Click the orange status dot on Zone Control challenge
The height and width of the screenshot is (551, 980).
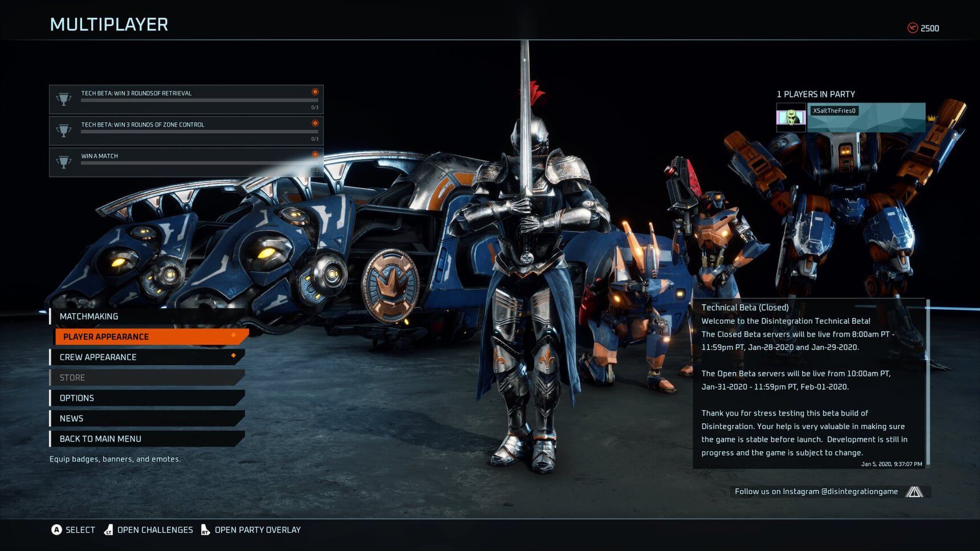[x=315, y=123]
